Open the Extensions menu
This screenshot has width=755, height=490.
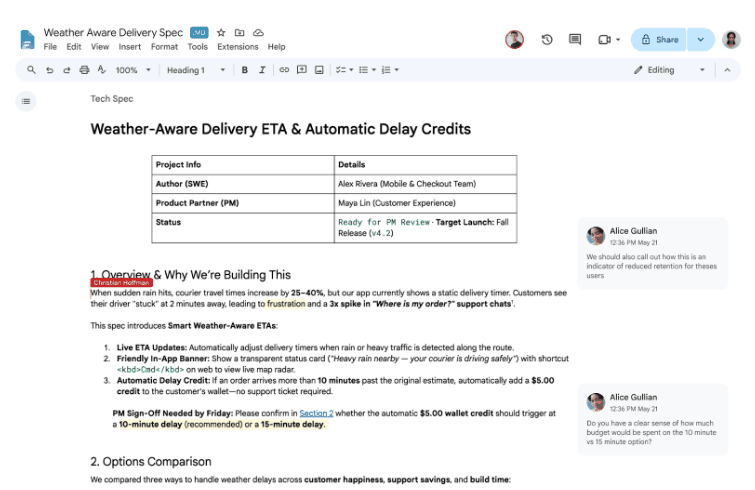click(x=237, y=47)
